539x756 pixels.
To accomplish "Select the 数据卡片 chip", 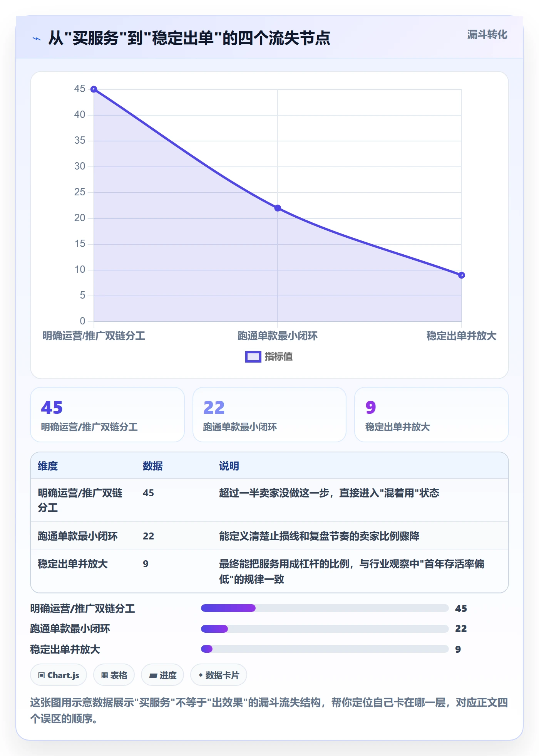I will point(219,675).
